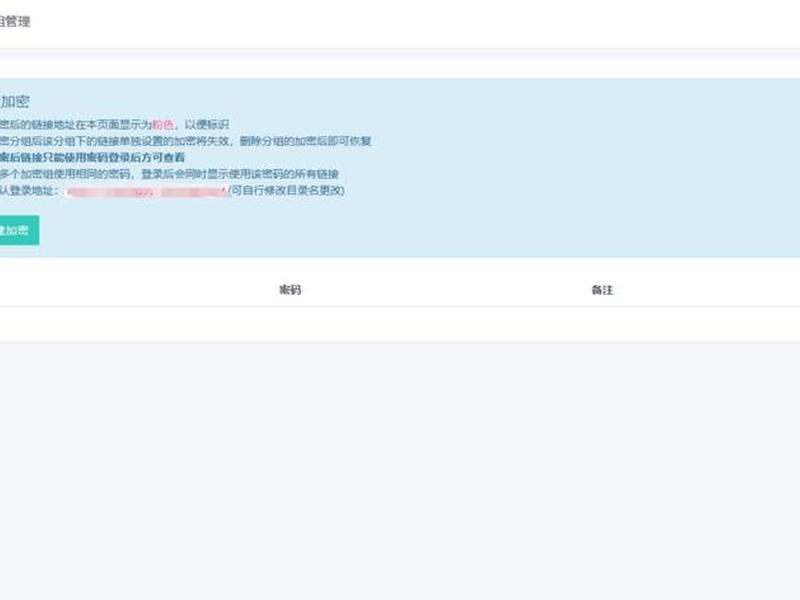Click the 密码 column header
The image size is (800, 600).
coord(290,290)
